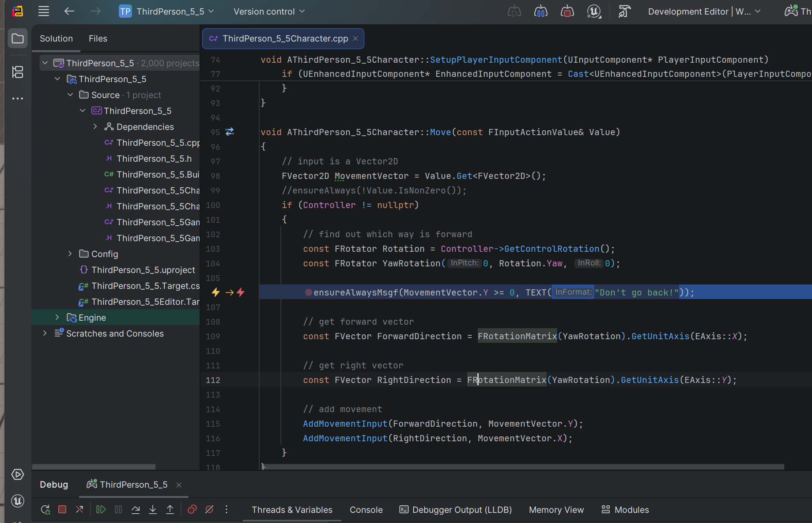
Task: Click AddMovementInput on line 115
Action: (345, 424)
